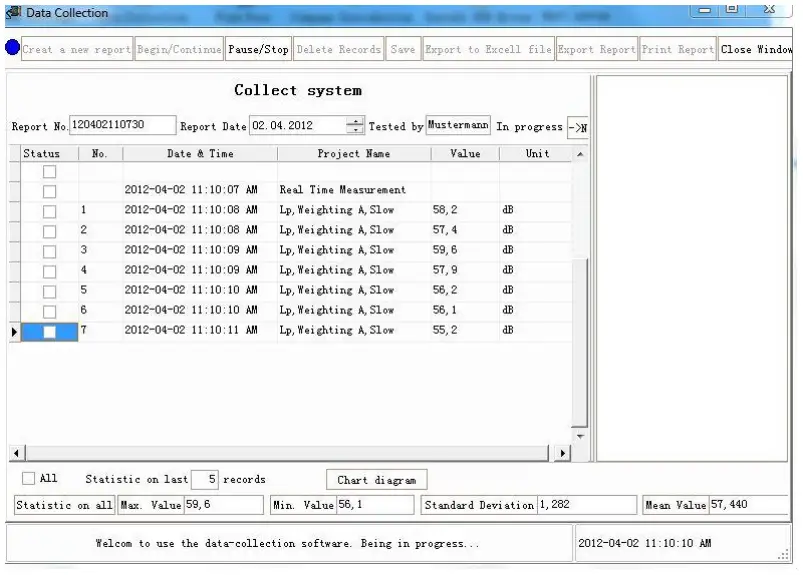The width and height of the screenshot is (803, 575).
Task: Click the Save toolbar button
Action: [x=403, y=49]
